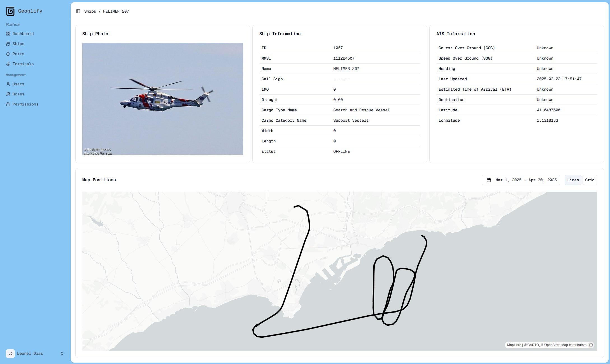Switch map view to Lines

[x=573, y=180]
